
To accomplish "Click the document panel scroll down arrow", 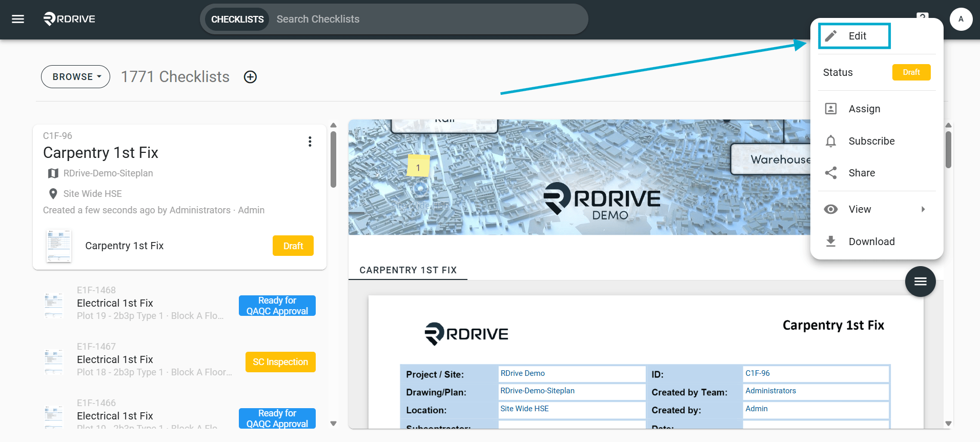I will click(x=948, y=424).
